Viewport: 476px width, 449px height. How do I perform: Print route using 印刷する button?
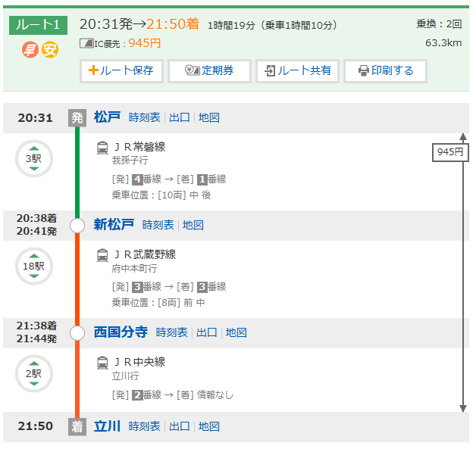click(385, 71)
